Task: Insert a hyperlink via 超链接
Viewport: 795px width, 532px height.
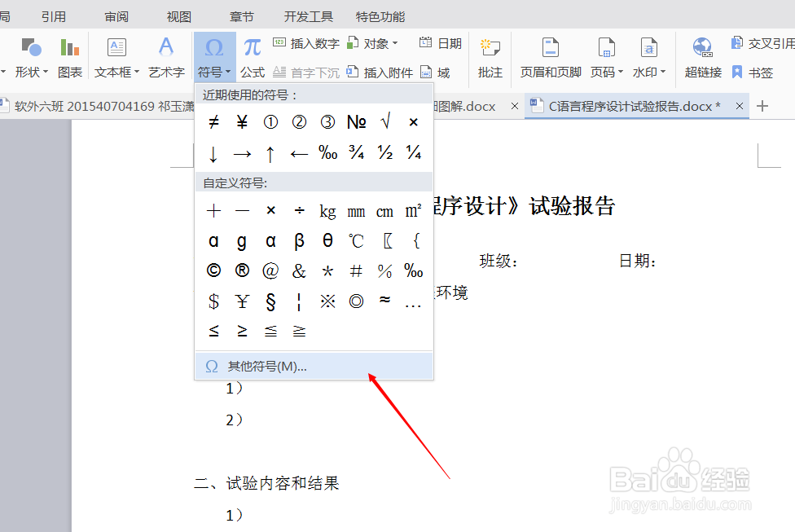Action: [x=701, y=58]
